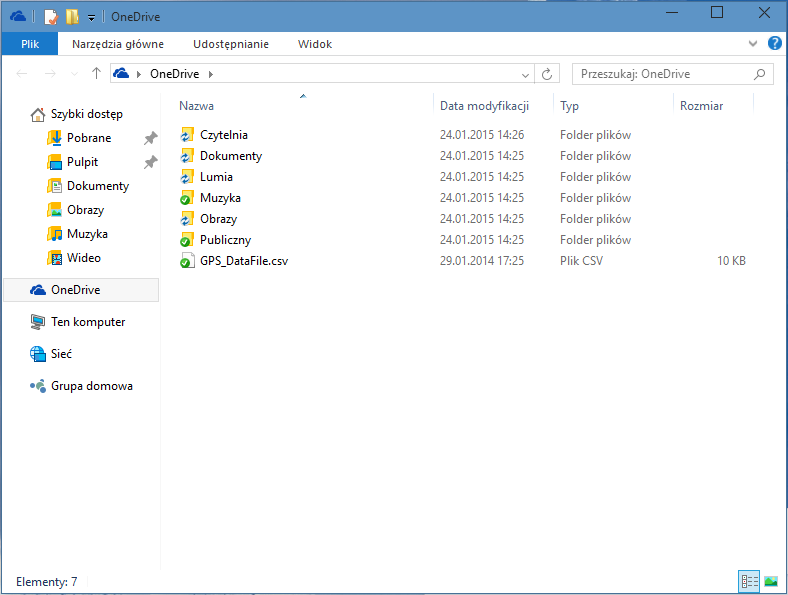The width and height of the screenshot is (788, 595).
Task: Sort by the Data modyfikacji column header
Action: click(x=483, y=106)
